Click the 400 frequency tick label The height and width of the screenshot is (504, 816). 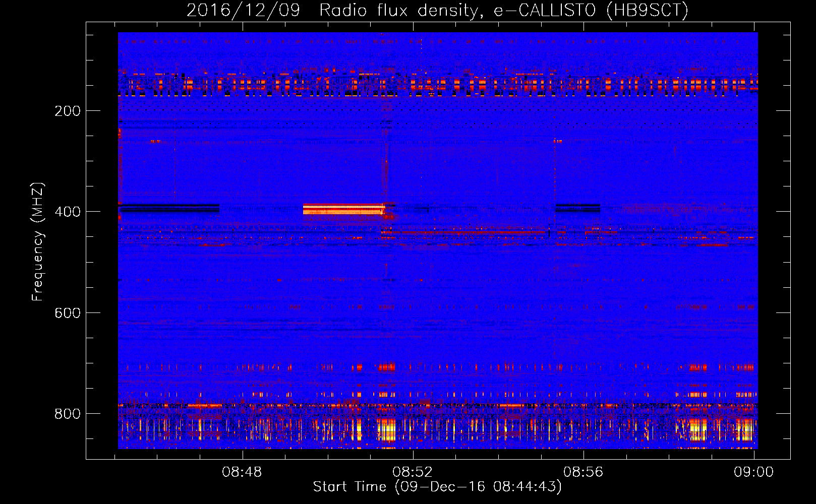pos(68,212)
